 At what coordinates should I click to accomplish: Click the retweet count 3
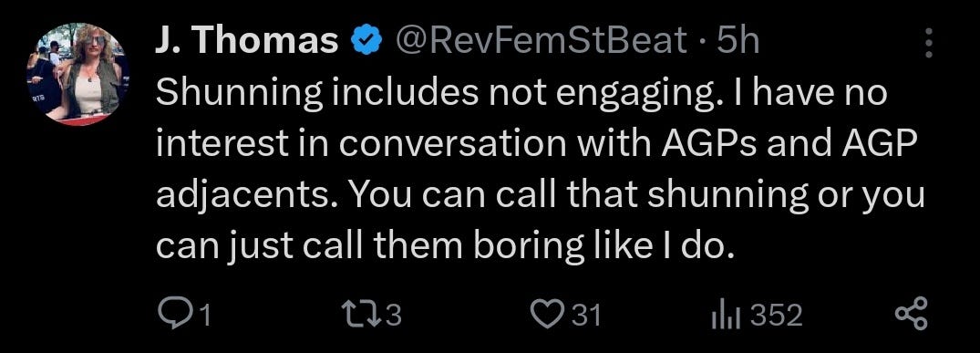[x=393, y=316]
